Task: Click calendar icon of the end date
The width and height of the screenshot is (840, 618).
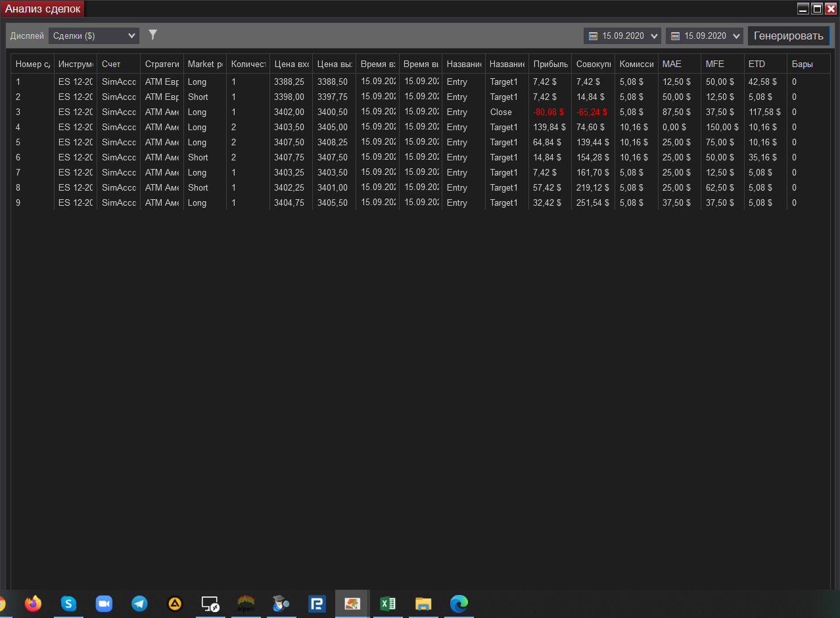Action: pyautogui.click(x=675, y=36)
